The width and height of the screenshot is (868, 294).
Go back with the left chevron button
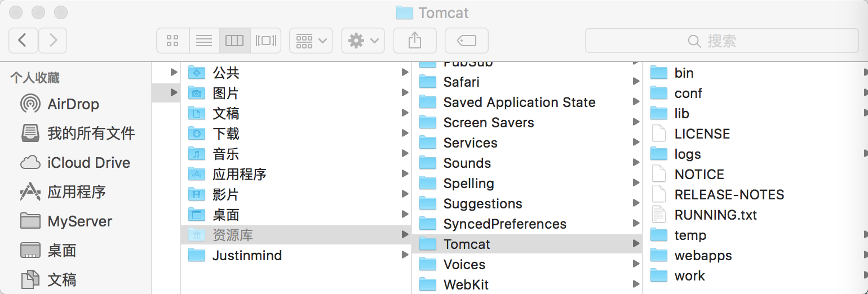tap(23, 41)
